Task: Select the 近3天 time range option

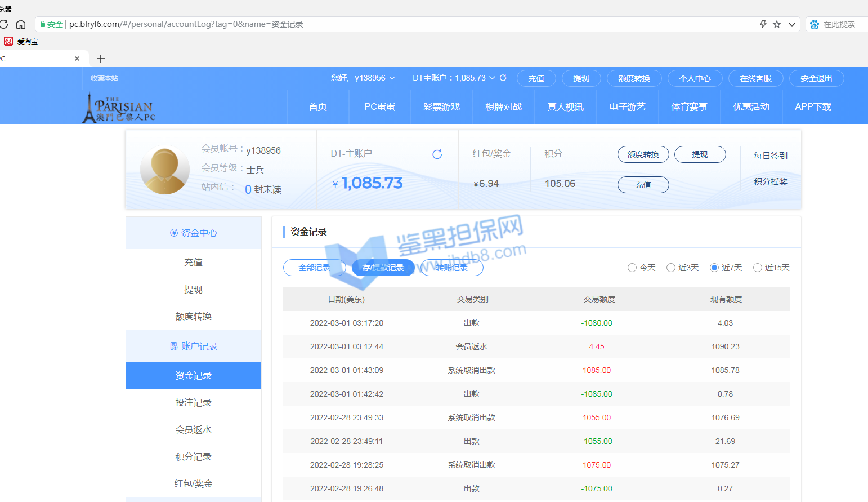Action: point(671,268)
